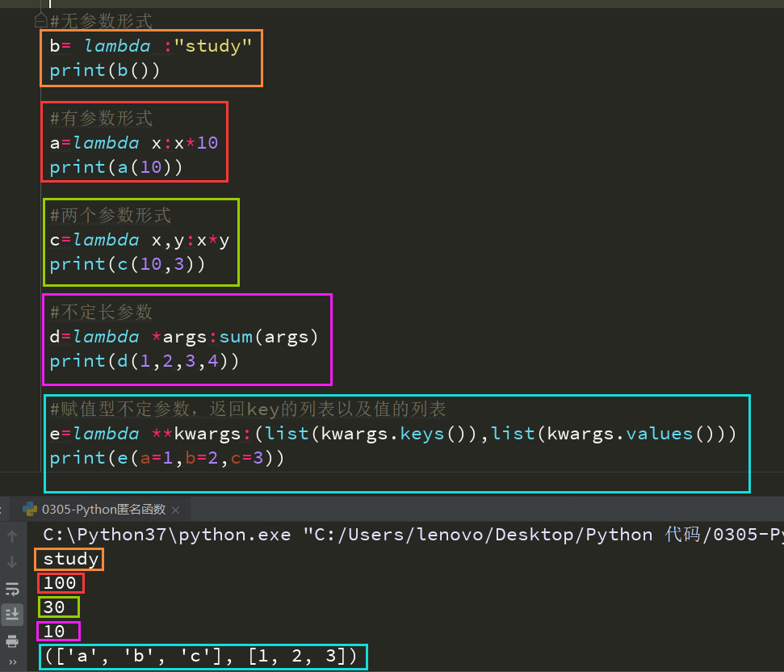This screenshot has height=672, width=784.
Task: Toggle soft-wrap in run console
Action: [x=12, y=589]
